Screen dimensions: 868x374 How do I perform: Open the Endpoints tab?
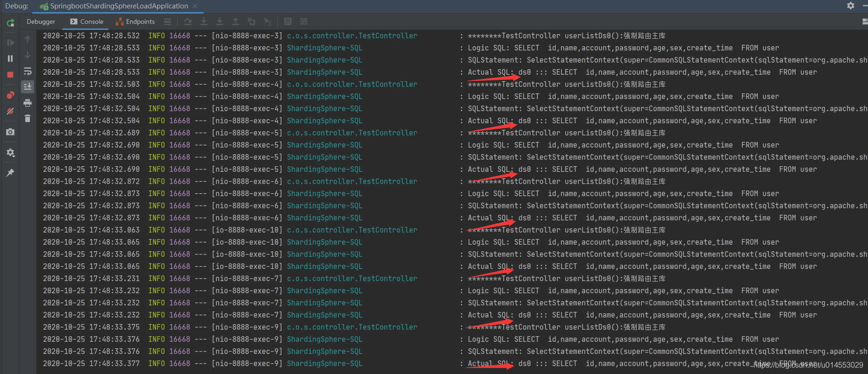click(x=135, y=21)
